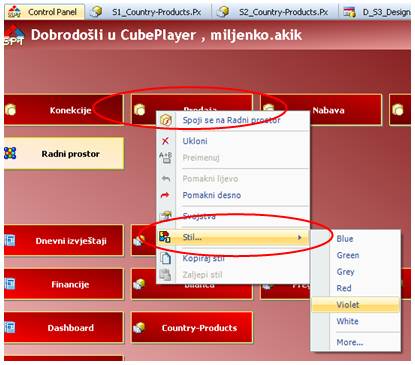Click the properties icon beside Svojstva

[166, 215]
